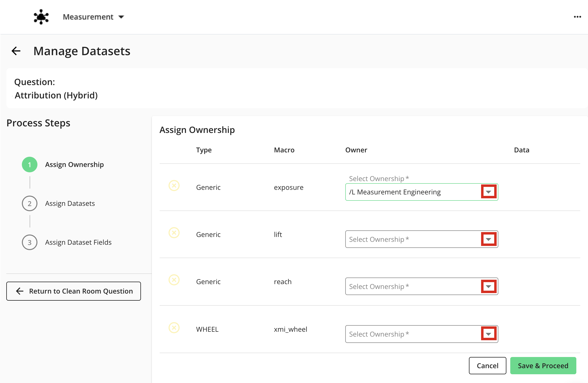Click the app logo icon

41,17
